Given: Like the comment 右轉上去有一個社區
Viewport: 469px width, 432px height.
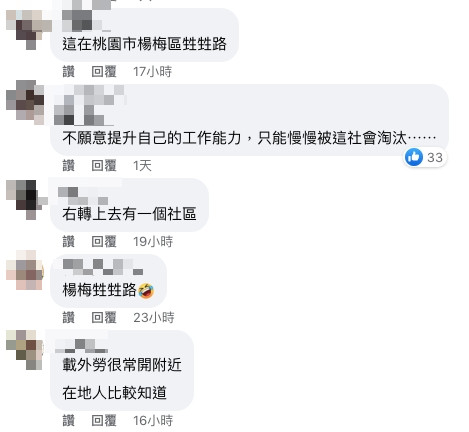Looking at the screenshot, I should pos(69,241).
